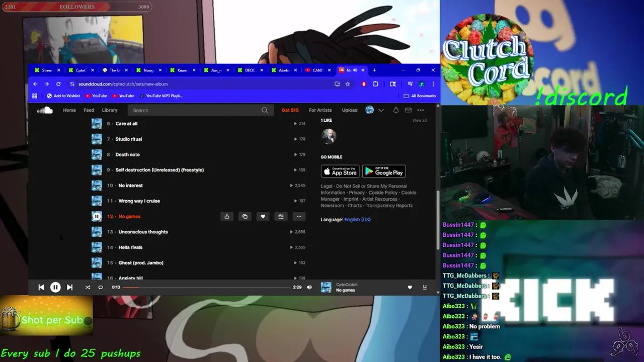Open the next-up queue icon
This screenshot has width=644, height=362.
pyautogui.click(x=425, y=287)
